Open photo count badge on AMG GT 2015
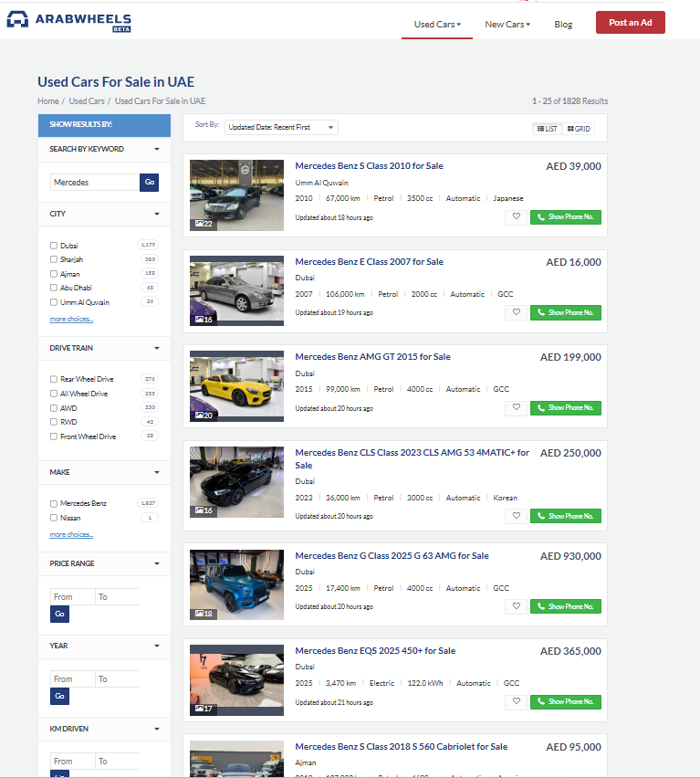Screen dimensions: 700x778 coord(204,415)
